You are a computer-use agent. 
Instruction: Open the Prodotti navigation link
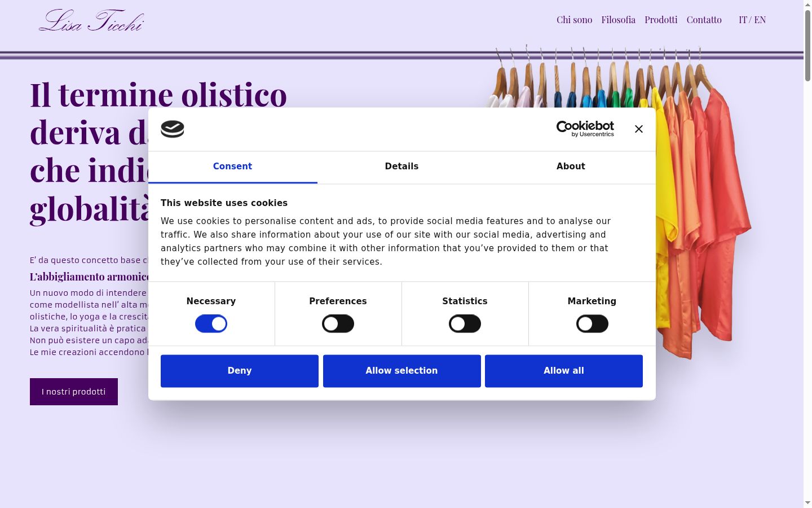point(661,20)
